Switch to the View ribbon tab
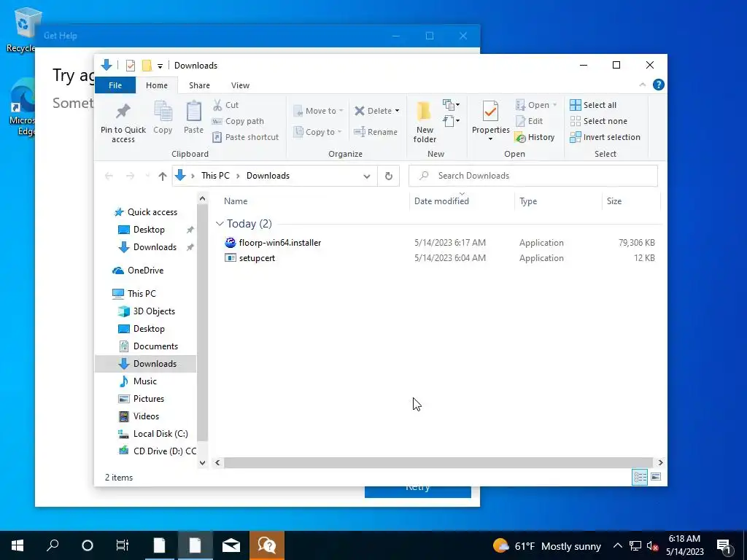This screenshot has height=560, width=747. click(x=240, y=85)
